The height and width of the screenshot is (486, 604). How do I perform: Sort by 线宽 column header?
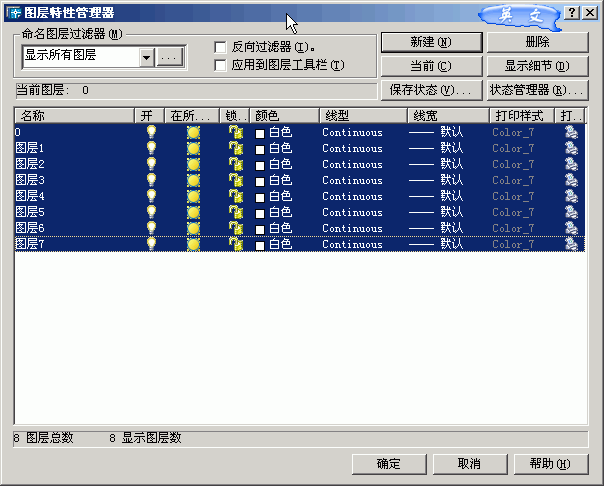click(448, 116)
